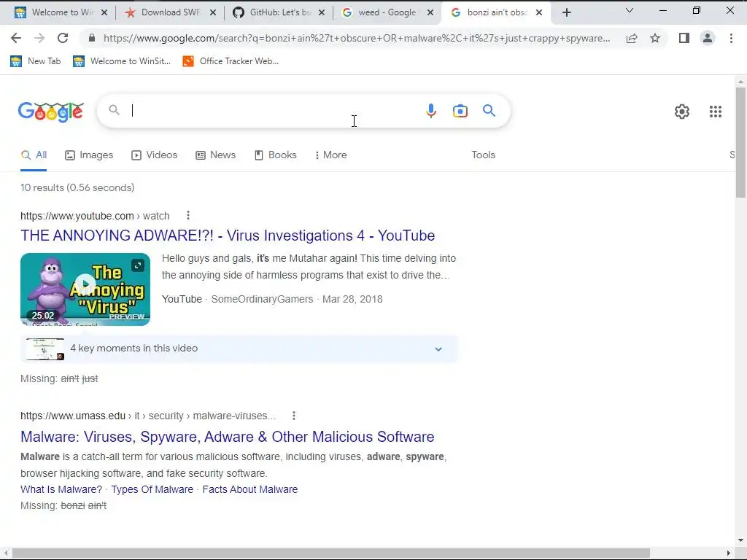Click the Google holiday logo
Image resolution: width=747 pixels, height=560 pixels.
click(x=51, y=112)
